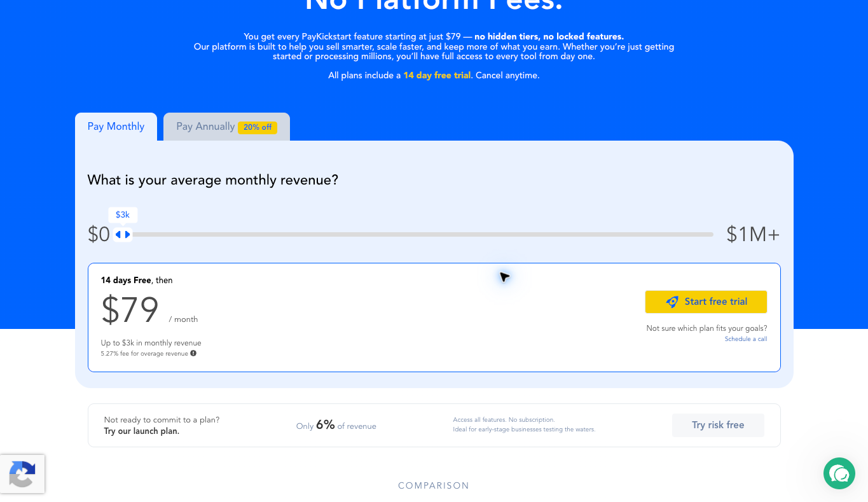Click the '5.27% fee for overage revenue' text
This screenshot has width=868, height=502.
point(144,353)
